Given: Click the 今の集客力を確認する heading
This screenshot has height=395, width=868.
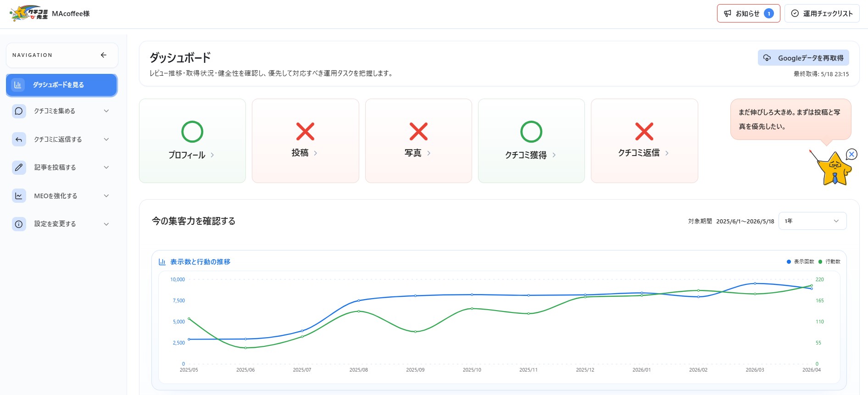Looking at the screenshot, I should [x=194, y=221].
